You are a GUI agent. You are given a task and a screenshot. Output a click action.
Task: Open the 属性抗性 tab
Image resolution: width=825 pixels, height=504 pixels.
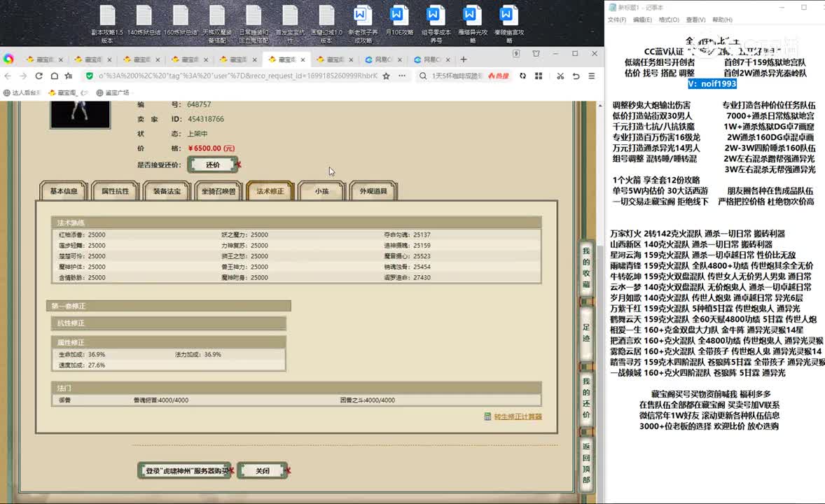[115, 191]
